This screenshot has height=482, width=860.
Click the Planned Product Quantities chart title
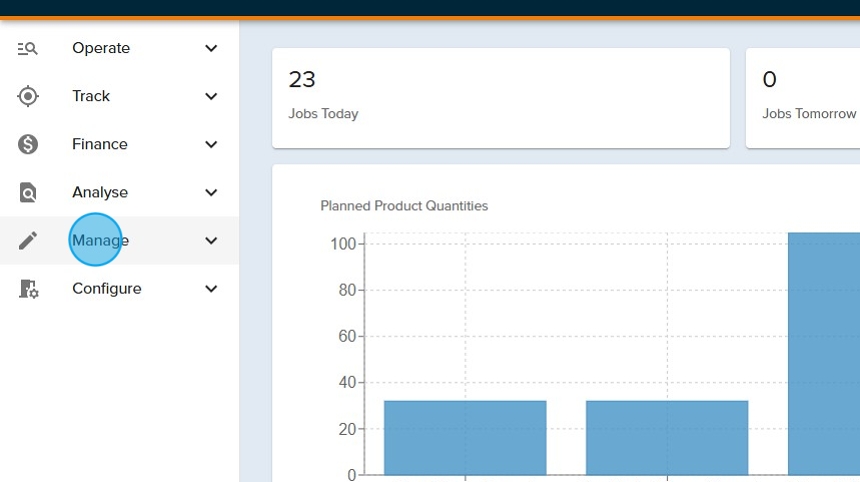tap(404, 206)
